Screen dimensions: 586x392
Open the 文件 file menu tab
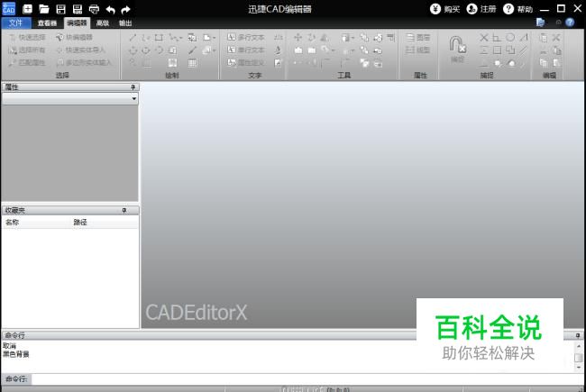tap(15, 23)
